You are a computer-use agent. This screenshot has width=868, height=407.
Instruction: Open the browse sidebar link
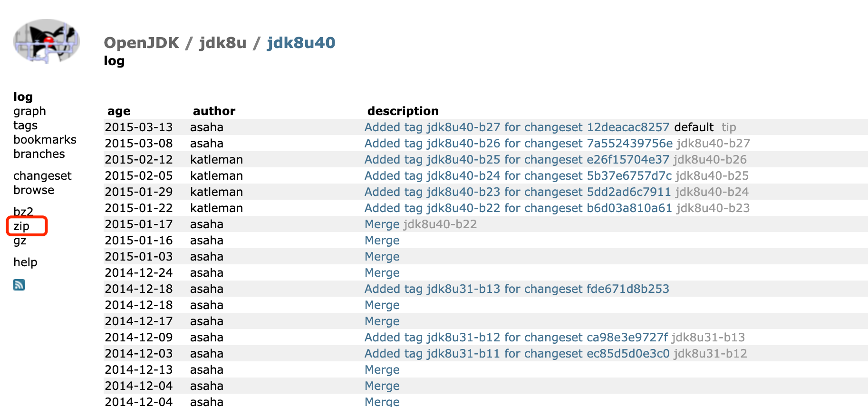[34, 190]
